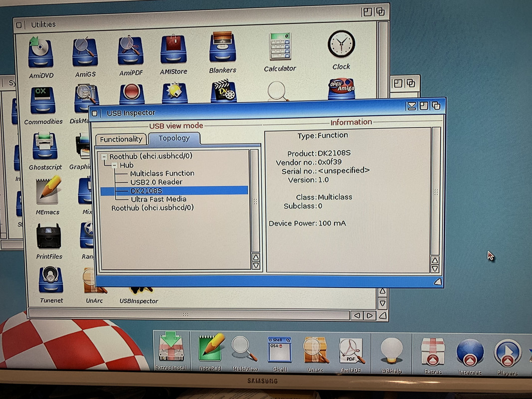Screen dimensions: 532x399
Task: Select the Ultra Fast Media device
Action: click(159, 199)
